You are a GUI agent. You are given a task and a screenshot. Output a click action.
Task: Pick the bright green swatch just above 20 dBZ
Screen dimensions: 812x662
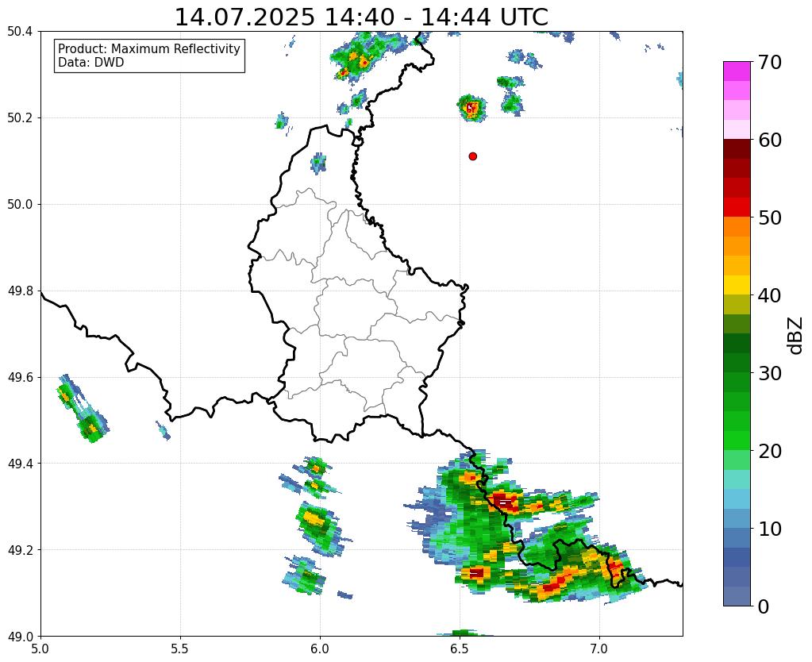pos(737,441)
